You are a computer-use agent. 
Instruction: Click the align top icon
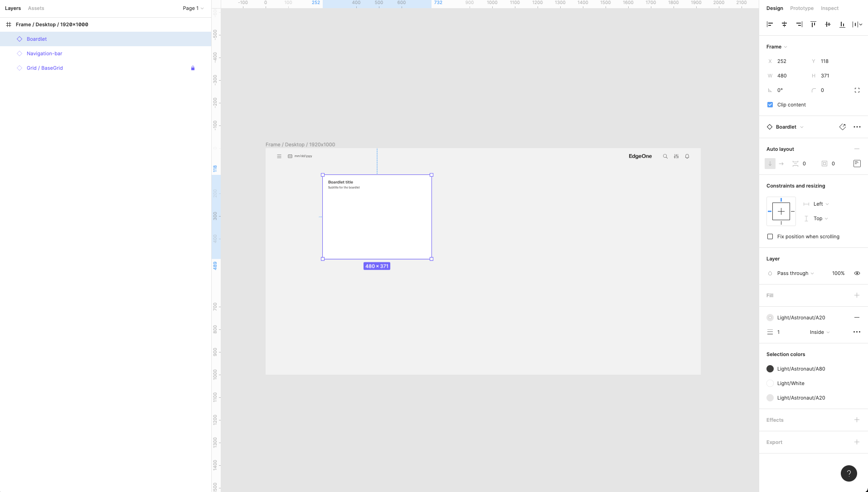pyautogui.click(x=813, y=24)
